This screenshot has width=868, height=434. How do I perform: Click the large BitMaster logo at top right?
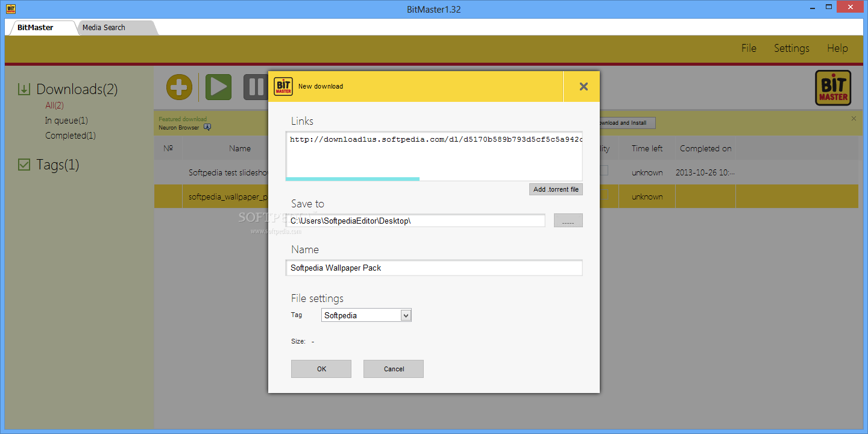[x=833, y=88]
